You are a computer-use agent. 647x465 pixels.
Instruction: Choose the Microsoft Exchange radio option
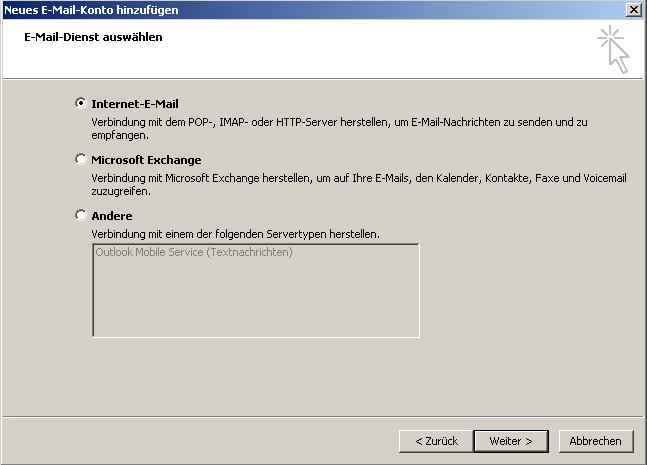[81, 159]
